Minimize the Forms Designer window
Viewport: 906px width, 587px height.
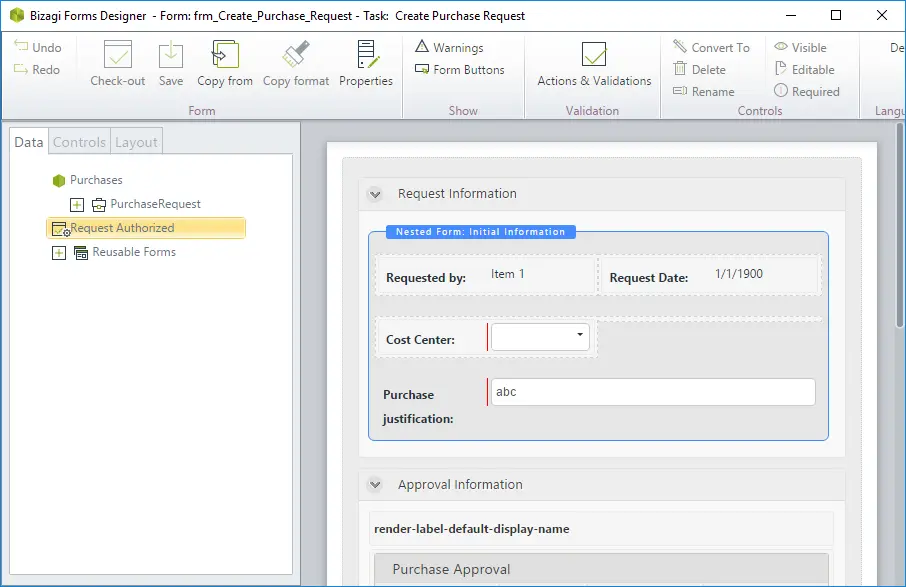coord(791,16)
